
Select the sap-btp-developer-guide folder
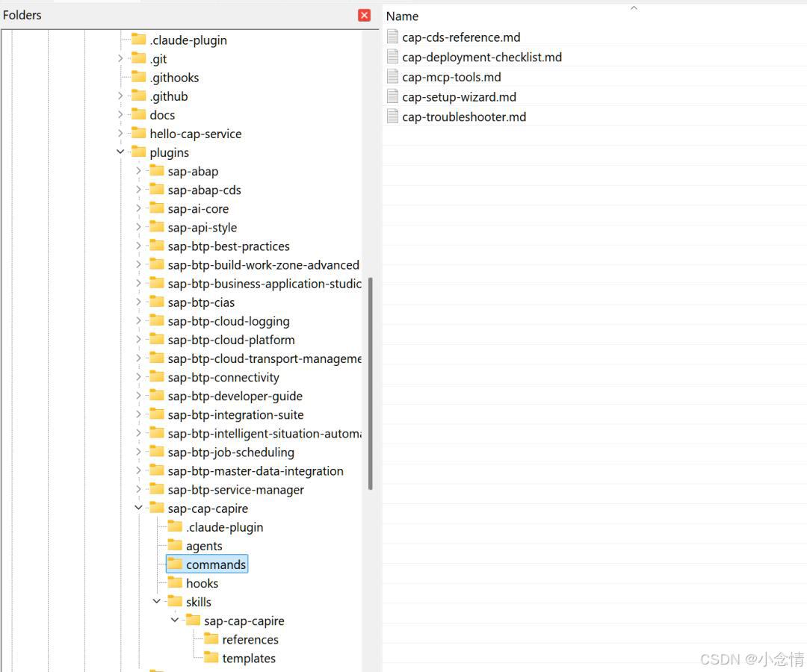pyautogui.click(x=235, y=396)
